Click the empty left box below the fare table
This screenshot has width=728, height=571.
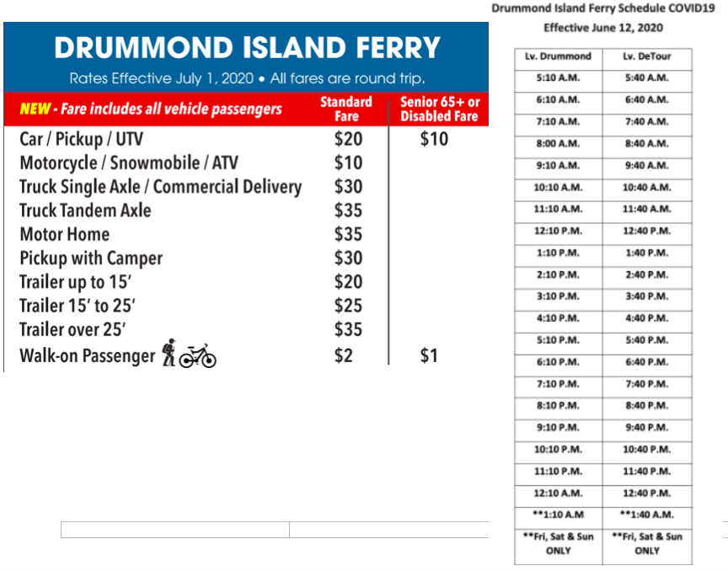pos(175,530)
